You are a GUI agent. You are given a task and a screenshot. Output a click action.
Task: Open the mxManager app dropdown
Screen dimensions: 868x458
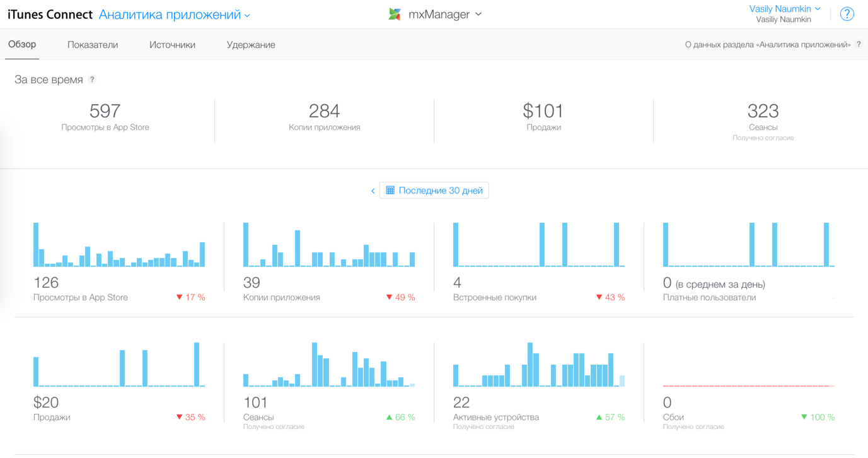point(444,15)
